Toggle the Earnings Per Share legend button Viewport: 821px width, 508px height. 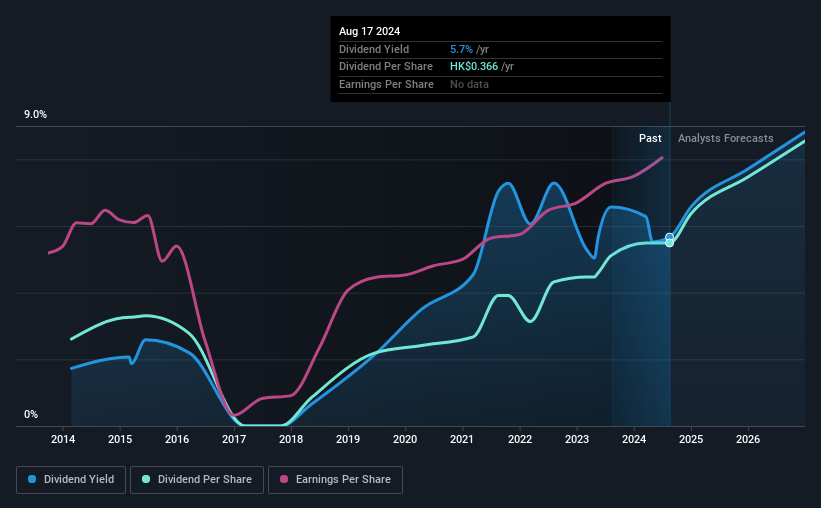point(335,480)
